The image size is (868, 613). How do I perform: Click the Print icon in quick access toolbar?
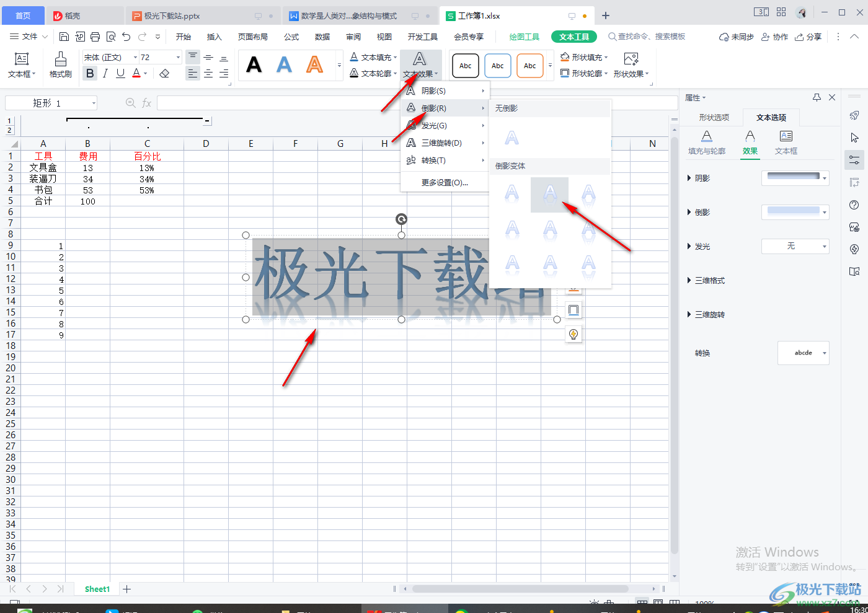pos(95,37)
